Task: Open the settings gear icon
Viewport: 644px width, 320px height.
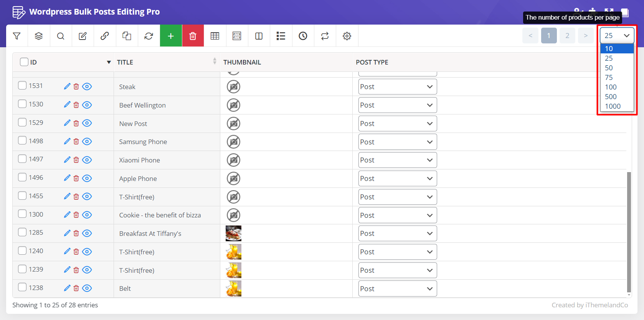Action: (347, 36)
